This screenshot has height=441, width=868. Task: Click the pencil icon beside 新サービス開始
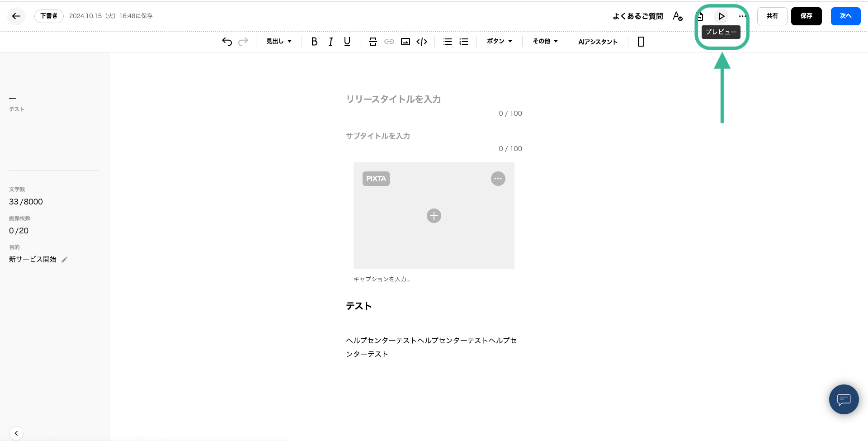coord(65,260)
